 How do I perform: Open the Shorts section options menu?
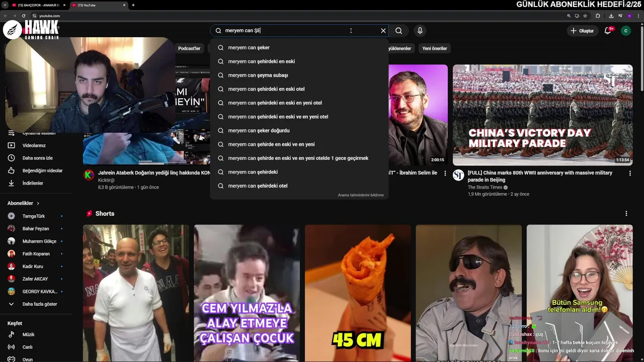click(x=626, y=214)
